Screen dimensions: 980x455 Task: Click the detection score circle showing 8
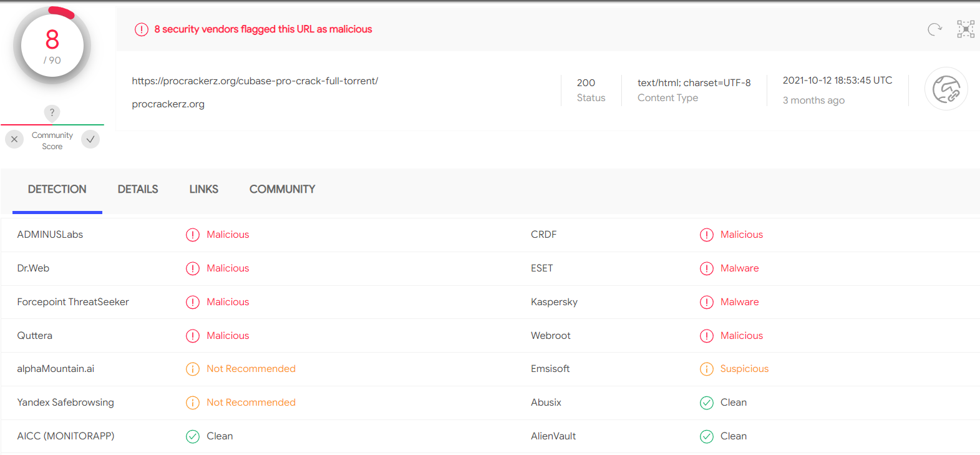52,46
